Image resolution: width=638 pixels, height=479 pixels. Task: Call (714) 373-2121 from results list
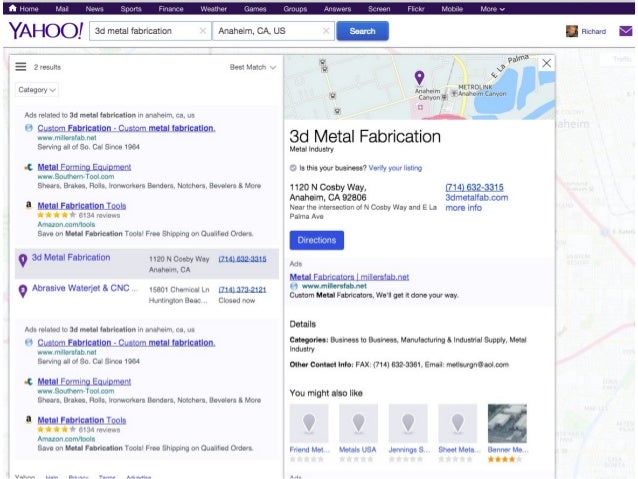[x=242, y=290]
